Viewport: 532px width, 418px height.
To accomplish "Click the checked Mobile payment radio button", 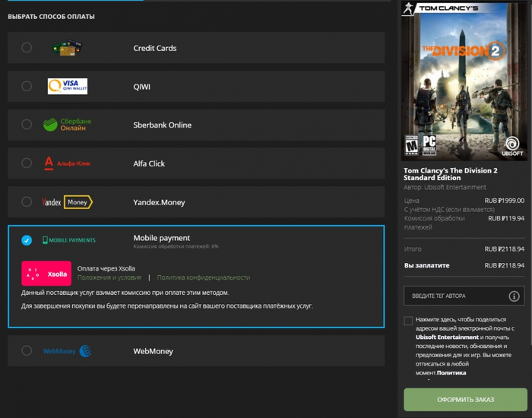I will (x=27, y=240).
